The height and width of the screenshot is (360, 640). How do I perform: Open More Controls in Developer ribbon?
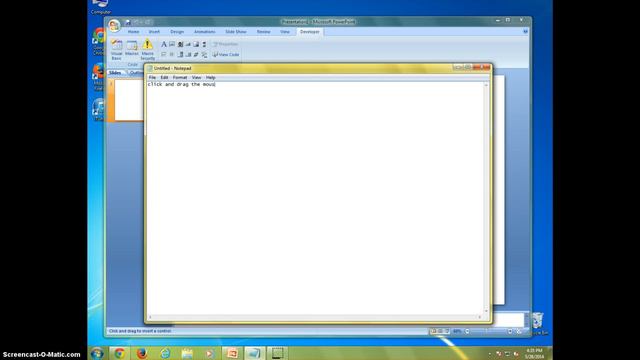(204, 54)
